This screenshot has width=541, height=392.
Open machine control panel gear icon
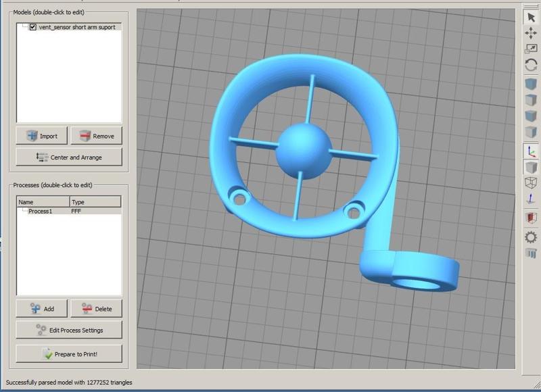(531, 237)
